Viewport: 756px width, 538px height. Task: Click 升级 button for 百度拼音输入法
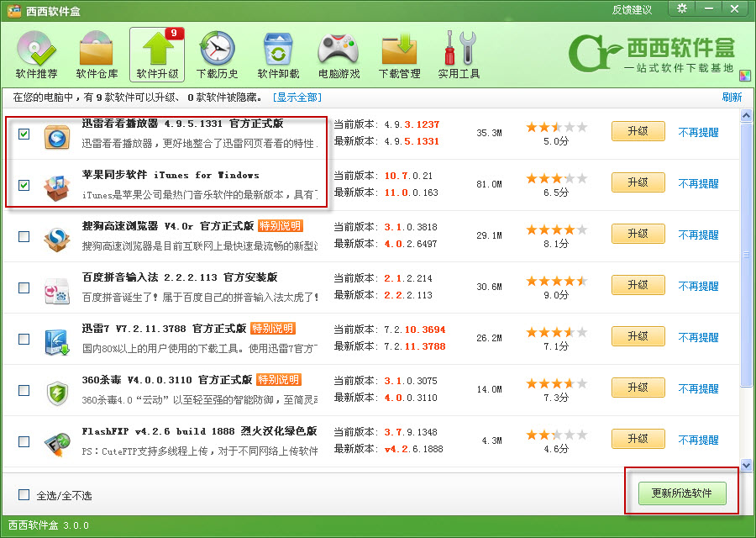[x=638, y=285]
